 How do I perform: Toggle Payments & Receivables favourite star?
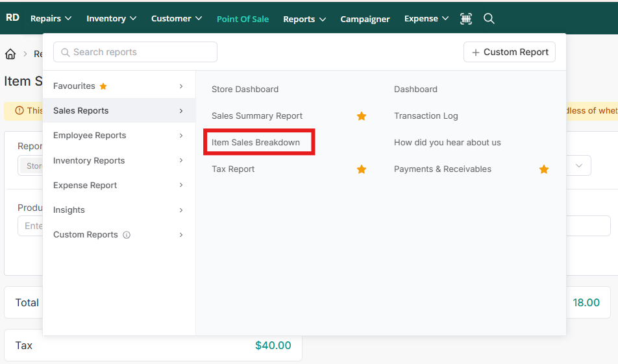544,169
